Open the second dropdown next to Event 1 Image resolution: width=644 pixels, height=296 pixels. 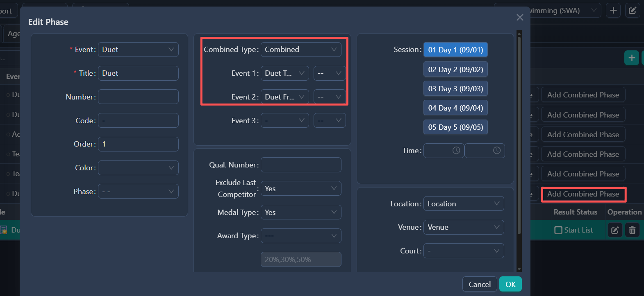[x=330, y=73]
